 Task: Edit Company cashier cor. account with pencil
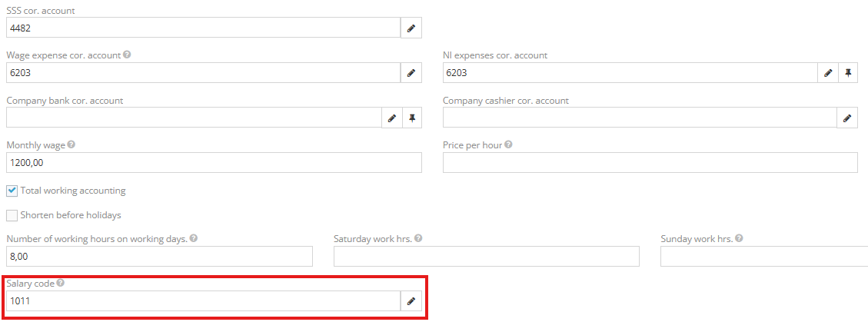pos(847,118)
